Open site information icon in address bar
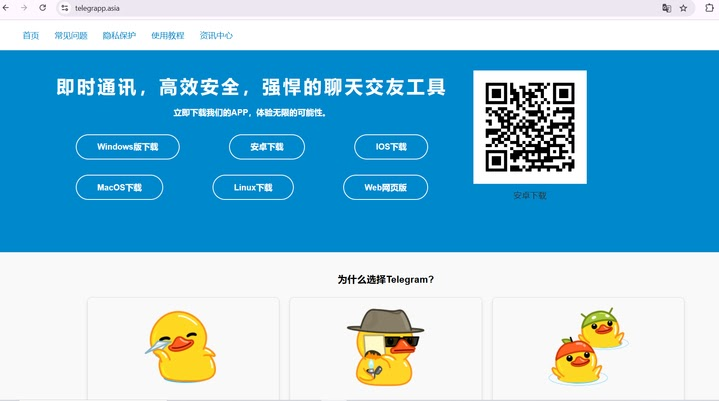 [65, 8]
